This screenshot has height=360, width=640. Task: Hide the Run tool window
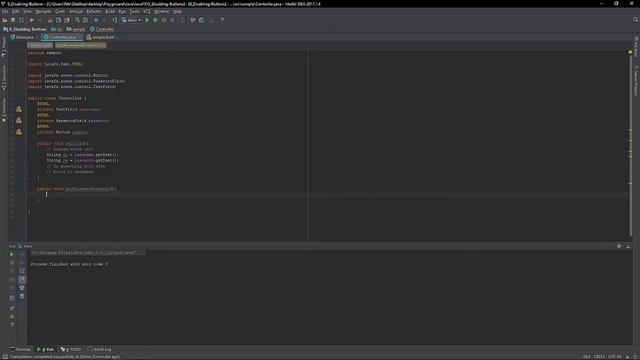click(628, 246)
